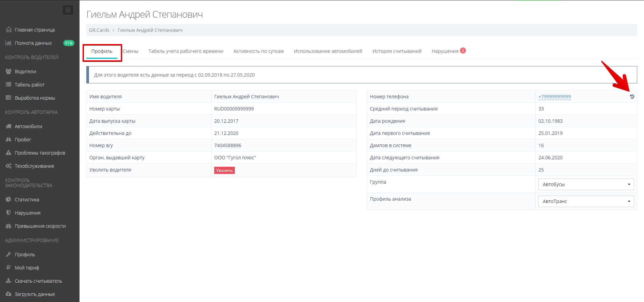The width and height of the screenshot is (644, 302).
Task: Click the Проблемы тахографов warning icon
Action: [9, 153]
